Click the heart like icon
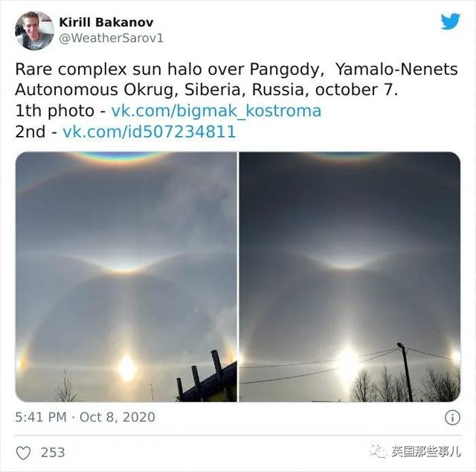The image size is (476, 472). (23, 453)
